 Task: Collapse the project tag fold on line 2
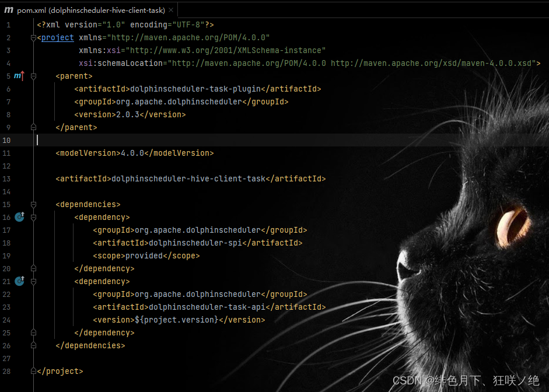click(x=34, y=38)
